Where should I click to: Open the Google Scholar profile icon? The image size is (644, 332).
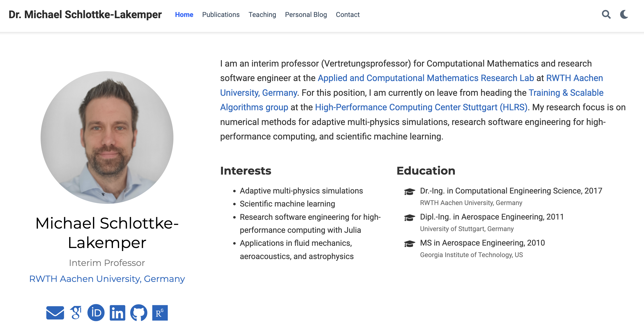[x=76, y=313]
